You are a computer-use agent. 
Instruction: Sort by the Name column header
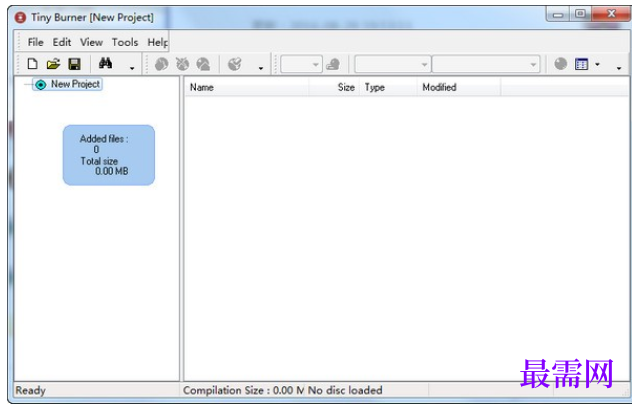click(247, 87)
